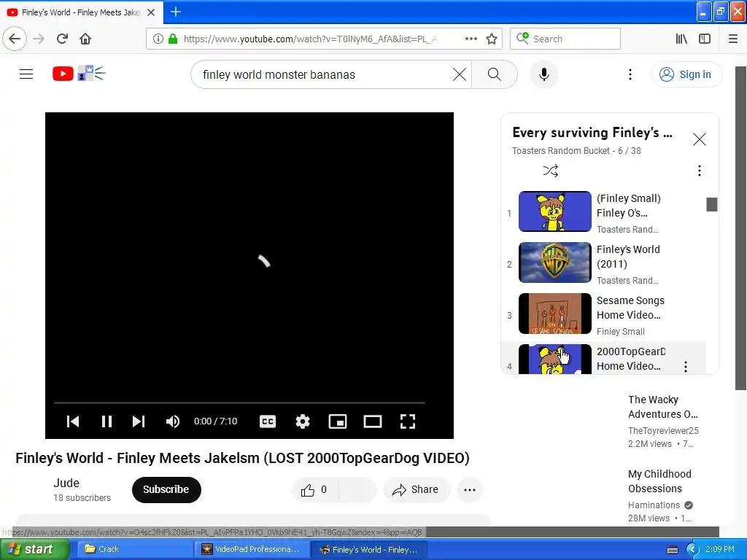The width and height of the screenshot is (747, 560).
Task: Close the playlist panel with X
Action: pyautogui.click(x=700, y=139)
